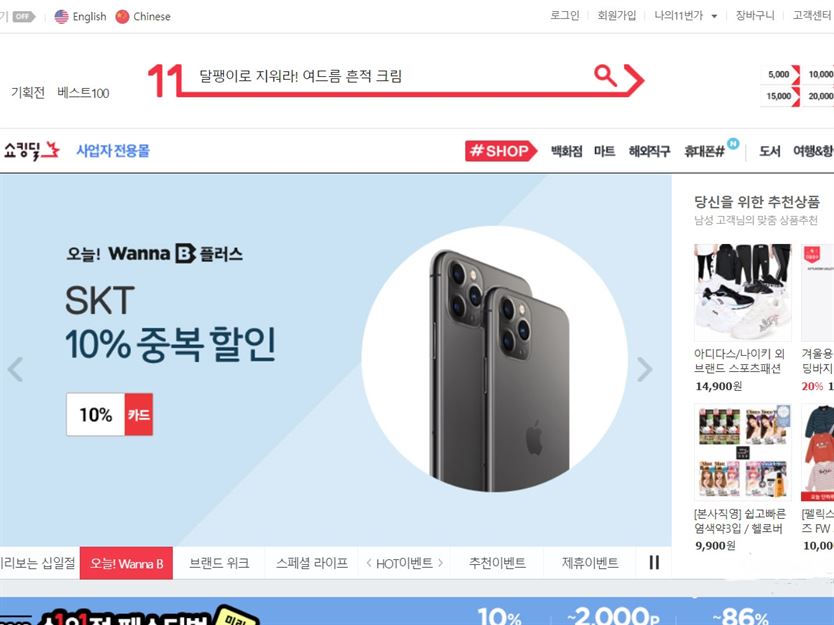Click the 로그인 link
Viewport: 834px width, 625px height.
564,16
